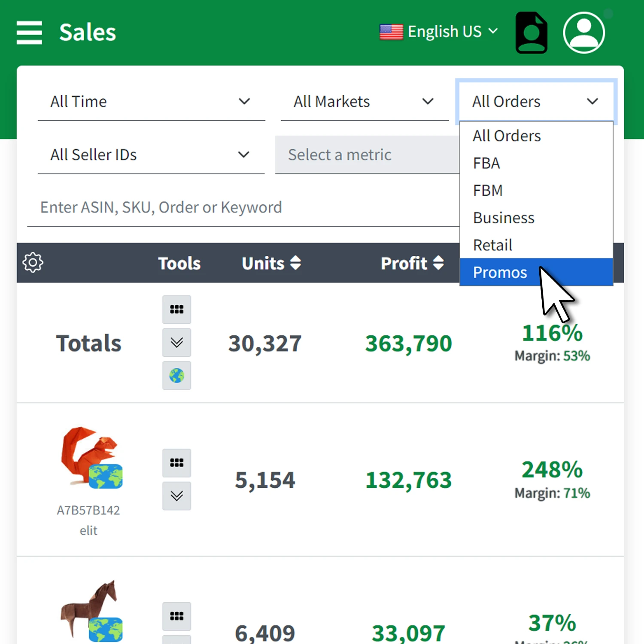Click total units value 30,327
The height and width of the screenshot is (644, 644).
265,343
